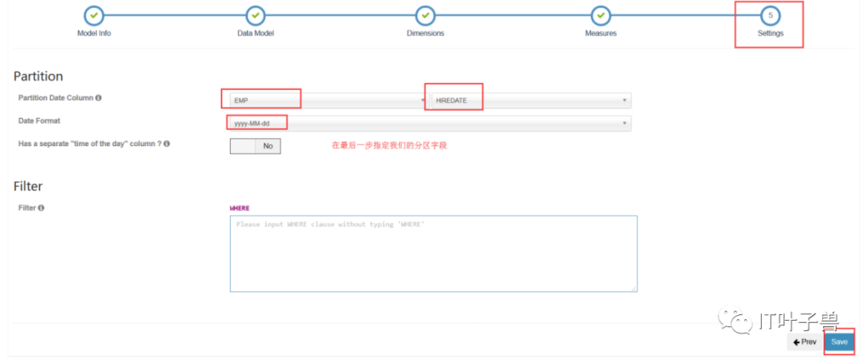Click the resize grip of the WHERE text area
868x360 pixels.
634,288
